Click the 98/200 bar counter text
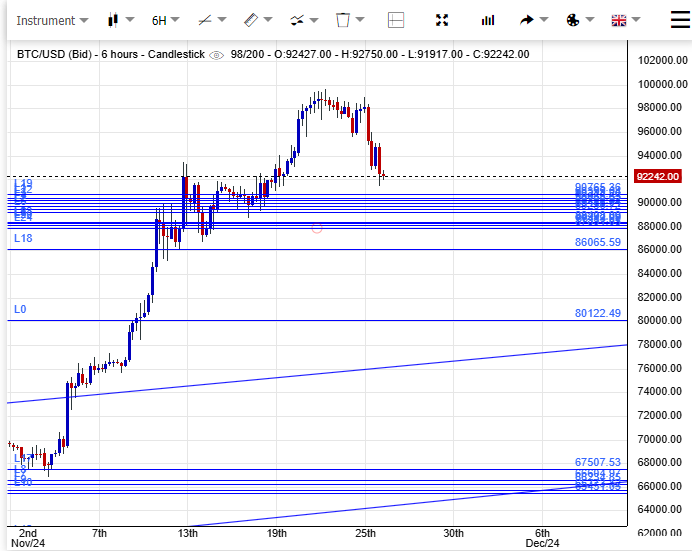Screen dimensions: 692x551 (x=247, y=54)
